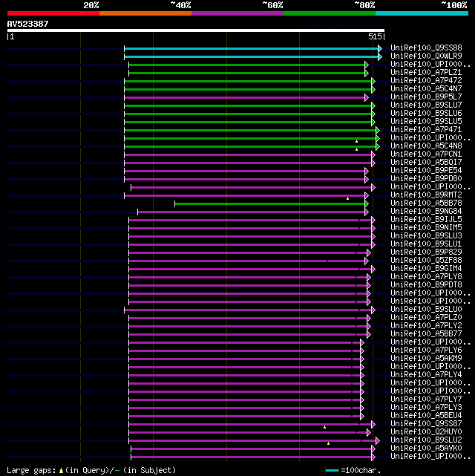Click the UniRef100_A7PLY6 subject name
The image size is (475, 476).
click(x=426, y=350)
